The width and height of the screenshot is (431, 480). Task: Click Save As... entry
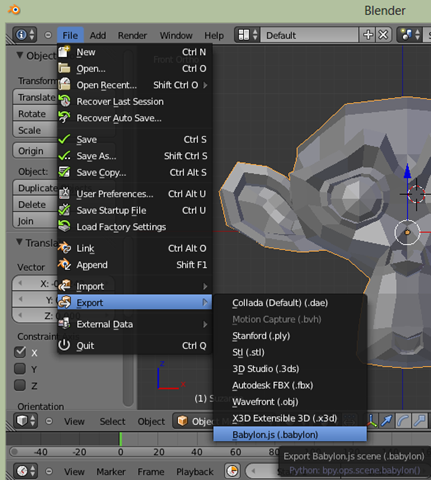tap(135, 156)
